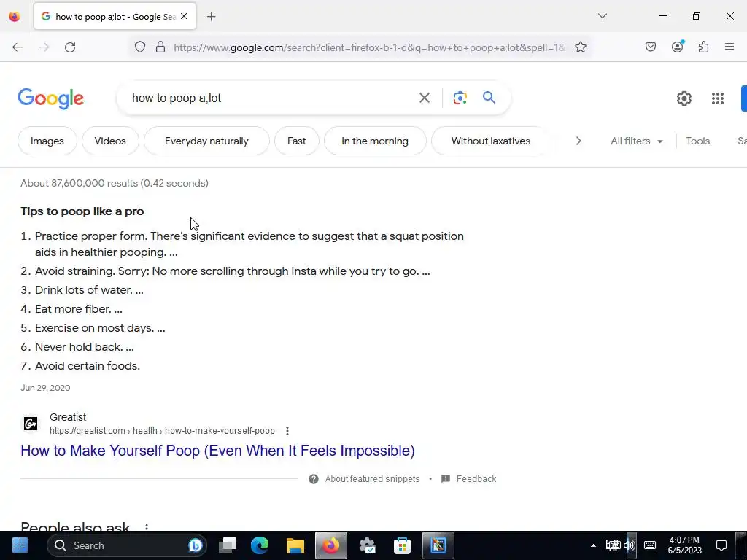Open the Google apps grid
Screen dimensions: 747x560
coord(718,98)
